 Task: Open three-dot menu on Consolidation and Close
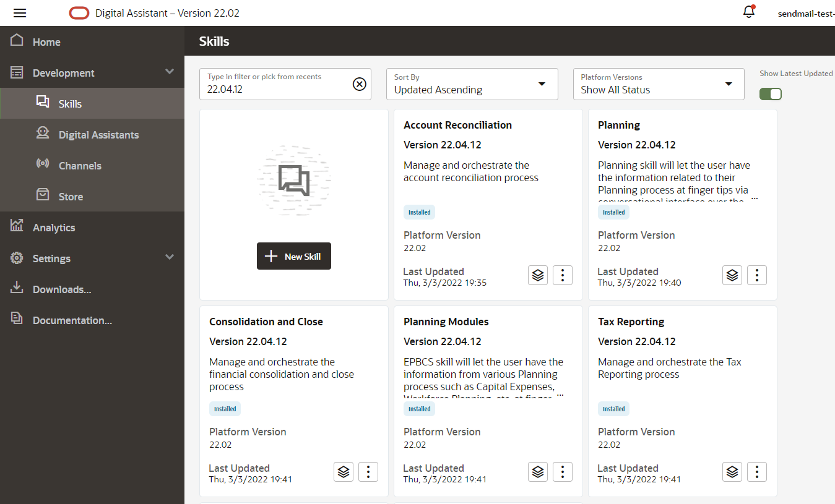[x=368, y=472]
